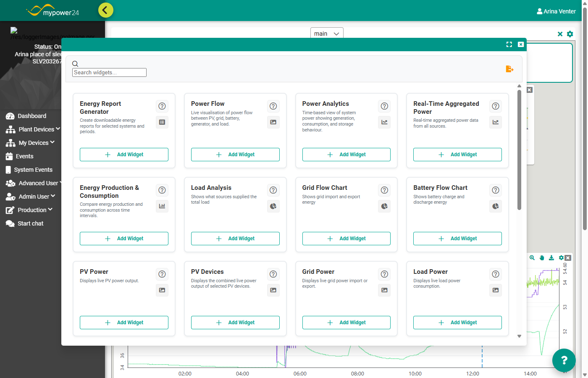Add the Load Power widget
Image resolution: width=588 pixels, height=378 pixels.
(x=457, y=323)
